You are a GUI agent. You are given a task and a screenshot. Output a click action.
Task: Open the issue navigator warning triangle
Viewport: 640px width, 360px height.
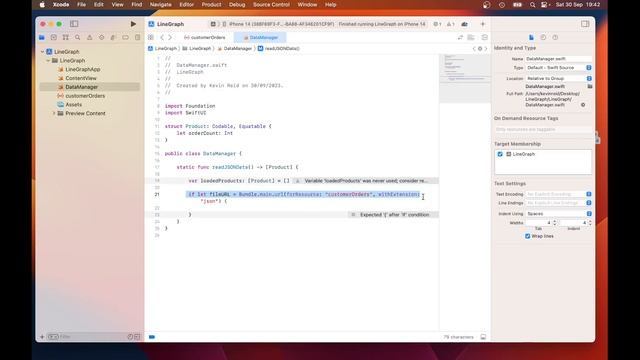89,38
